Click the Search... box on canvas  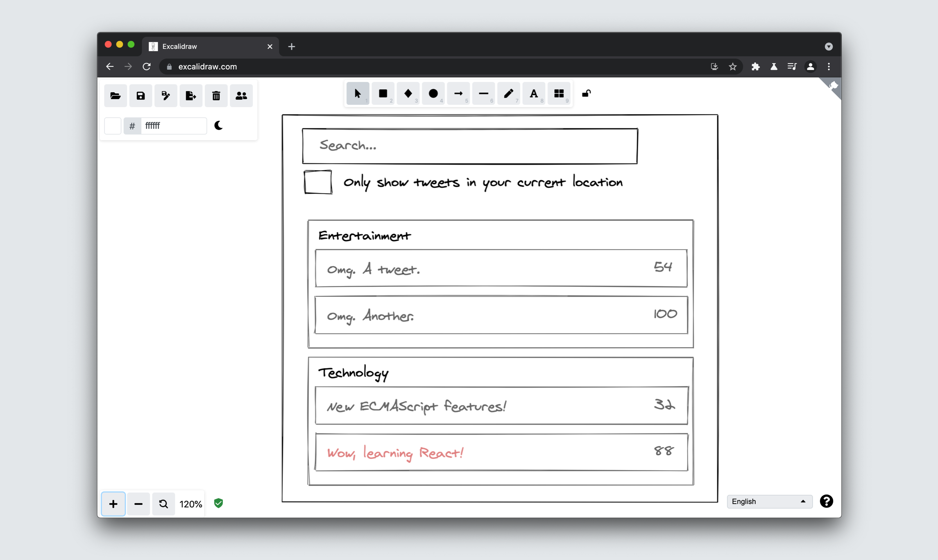click(x=470, y=146)
